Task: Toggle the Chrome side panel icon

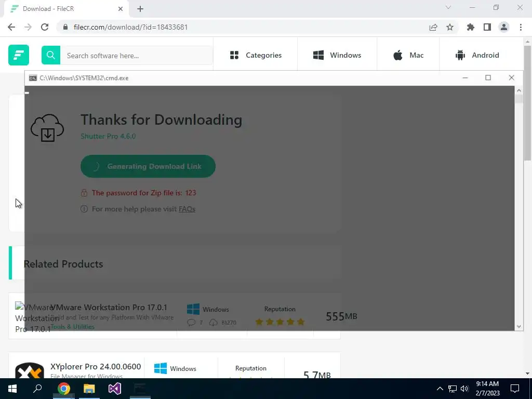Action: tap(487, 27)
